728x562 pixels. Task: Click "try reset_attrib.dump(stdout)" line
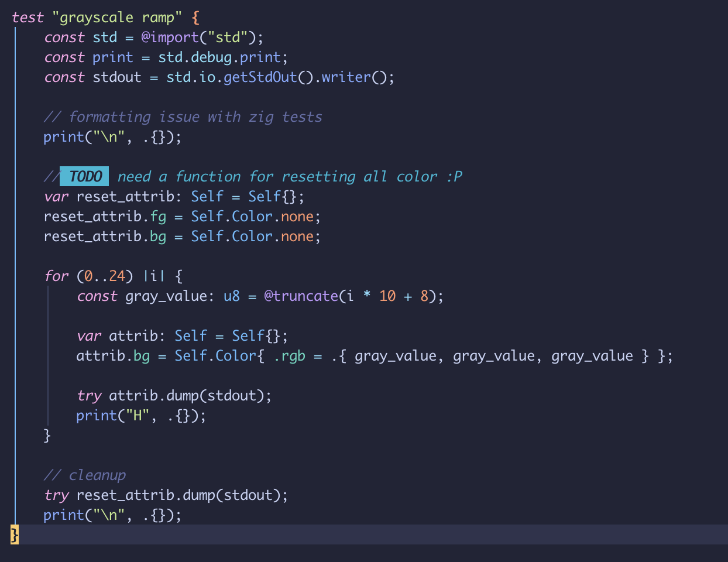[166, 495]
